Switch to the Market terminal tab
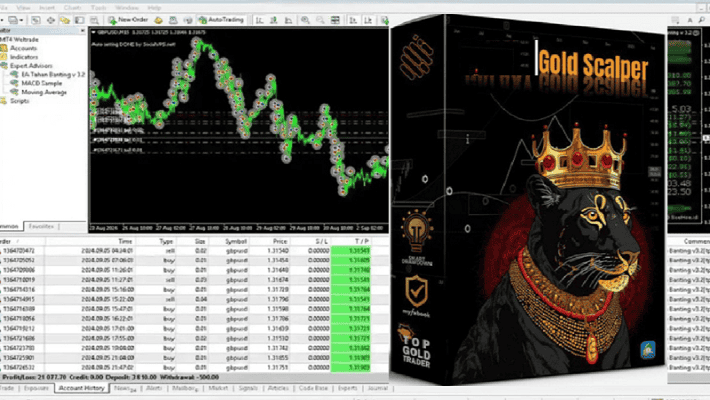This screenshot has height=400, width=710. [x=218, y=388]
